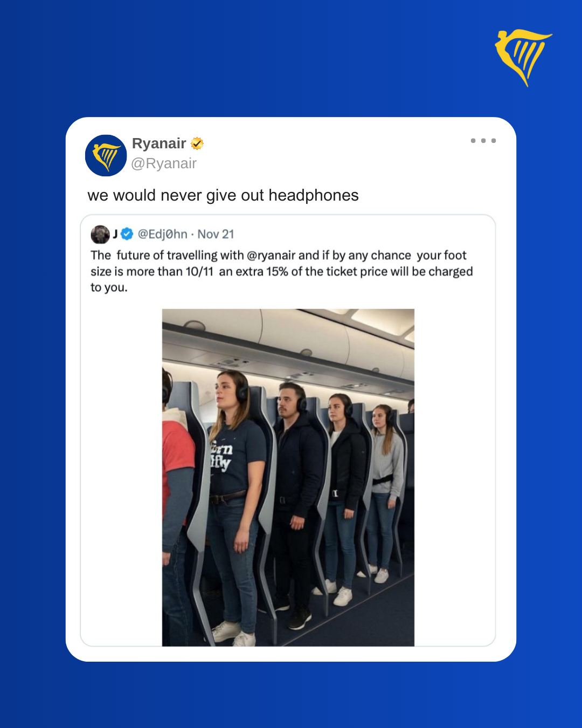Click the gold verified badge beside Ryanair
This screenshot has width=582, height=728.
197,143
